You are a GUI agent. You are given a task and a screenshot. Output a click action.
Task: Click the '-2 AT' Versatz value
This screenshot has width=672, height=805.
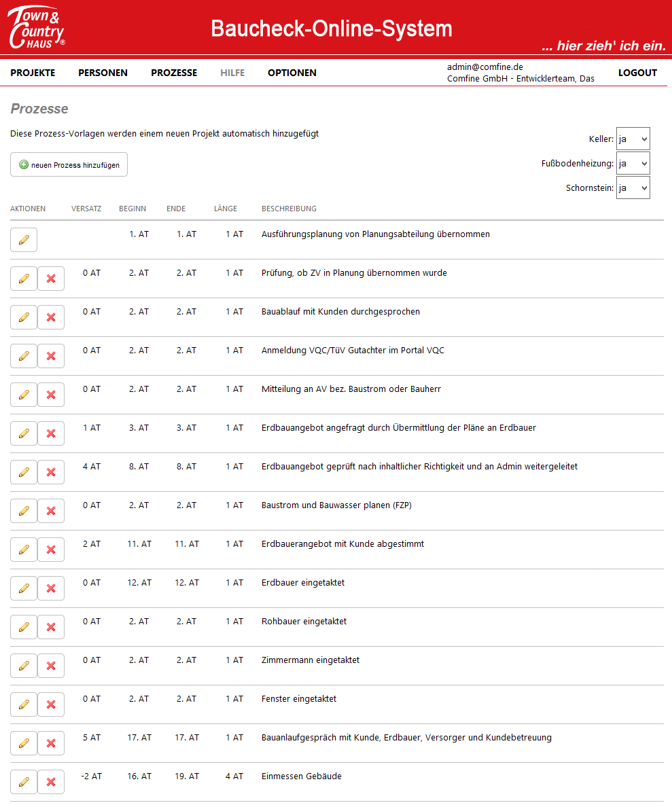click(x=91, y=776)
